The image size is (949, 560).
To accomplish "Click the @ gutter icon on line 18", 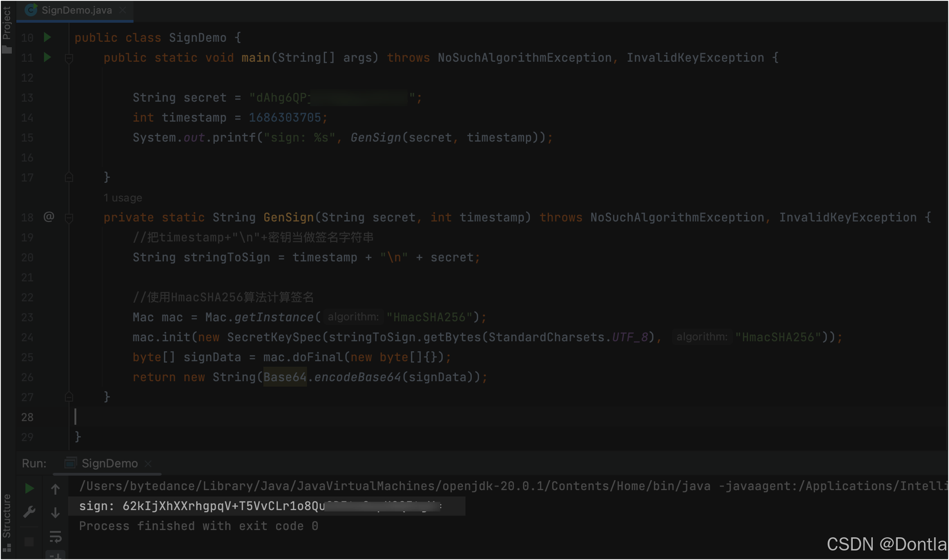I will [x=49, y=217].
